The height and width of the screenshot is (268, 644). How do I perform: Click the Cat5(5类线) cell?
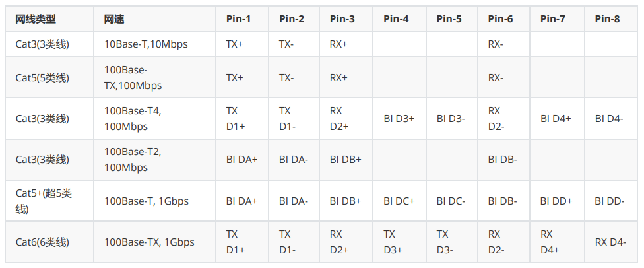[49, 77]
